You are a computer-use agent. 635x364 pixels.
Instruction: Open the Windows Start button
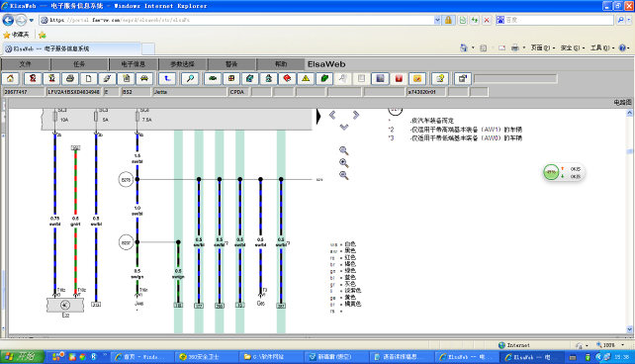click(x=23, y=357)
